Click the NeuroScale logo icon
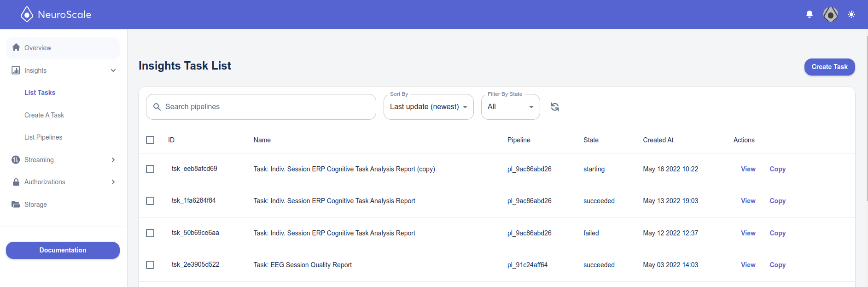868x287 pixels. [x=27, y=14]
